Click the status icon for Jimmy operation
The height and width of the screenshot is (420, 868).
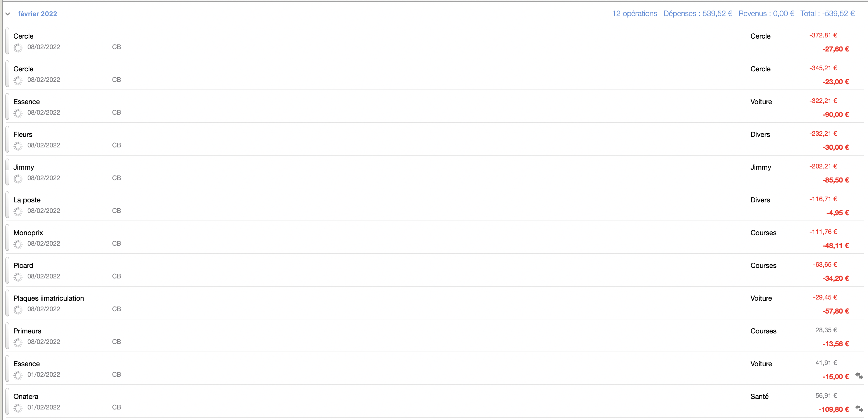(18, 178)
